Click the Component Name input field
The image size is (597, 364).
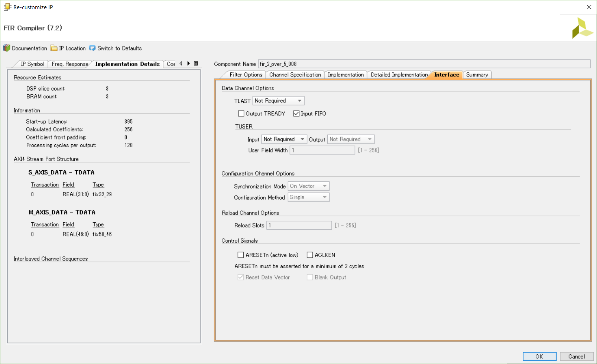coord(424,64)
